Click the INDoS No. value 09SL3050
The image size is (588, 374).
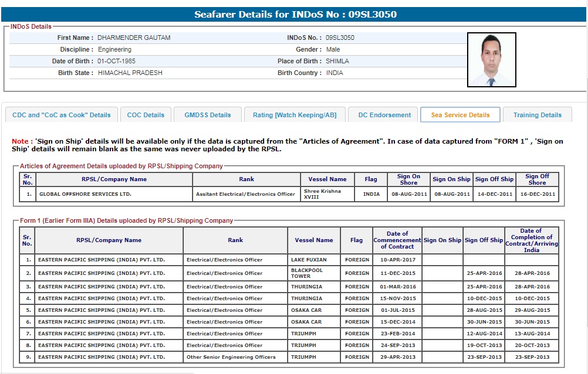(x=340, y=38)
